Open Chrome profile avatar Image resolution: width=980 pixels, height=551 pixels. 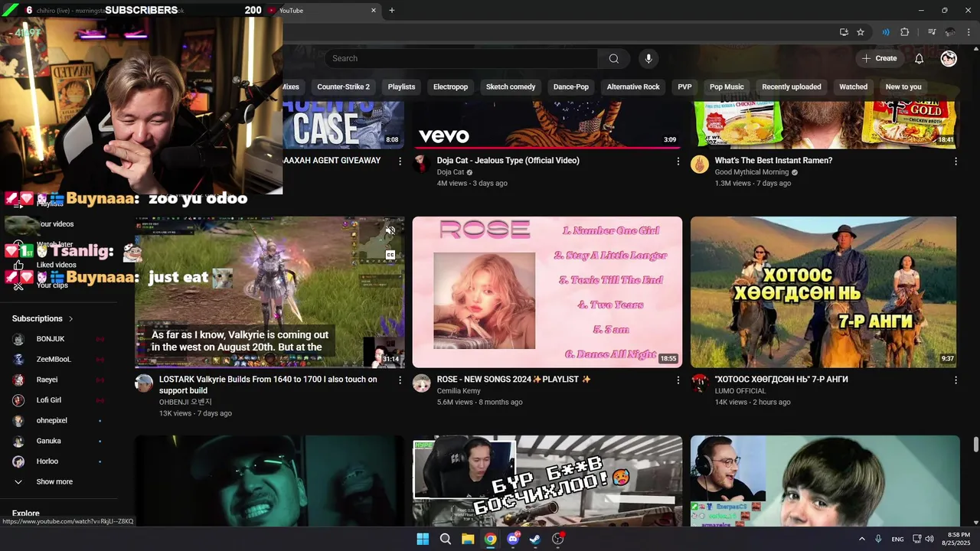950,32
